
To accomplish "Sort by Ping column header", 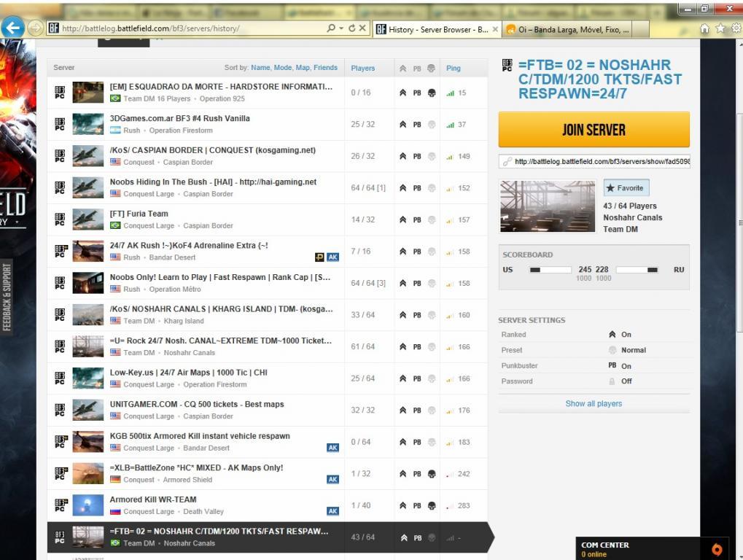I will pyautogui.click(x=453, y=69).
